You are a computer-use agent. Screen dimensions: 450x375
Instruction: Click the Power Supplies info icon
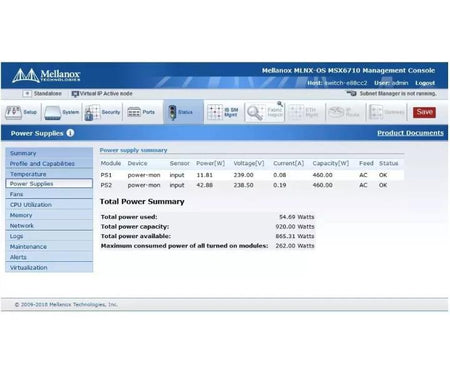click(70, 133)
